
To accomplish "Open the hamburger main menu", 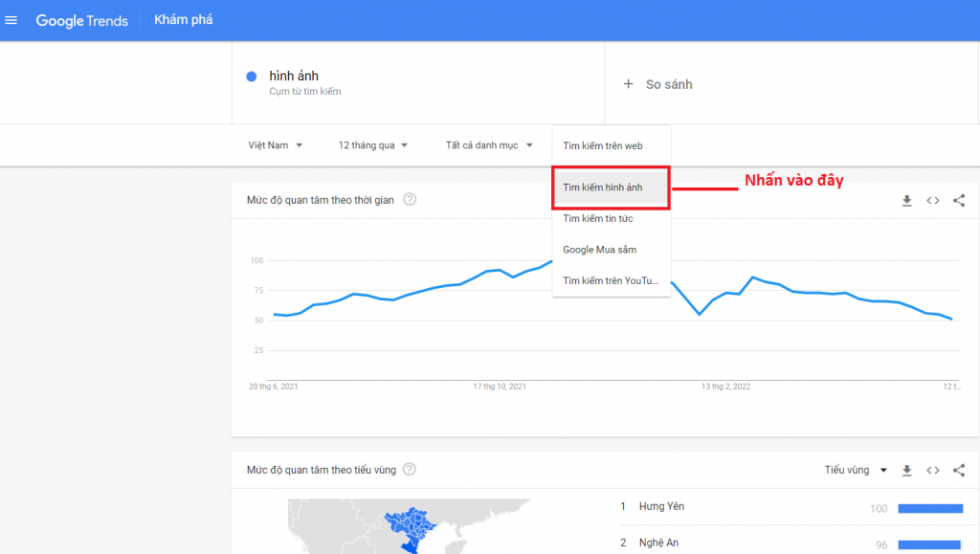I will tap(11, 21).
